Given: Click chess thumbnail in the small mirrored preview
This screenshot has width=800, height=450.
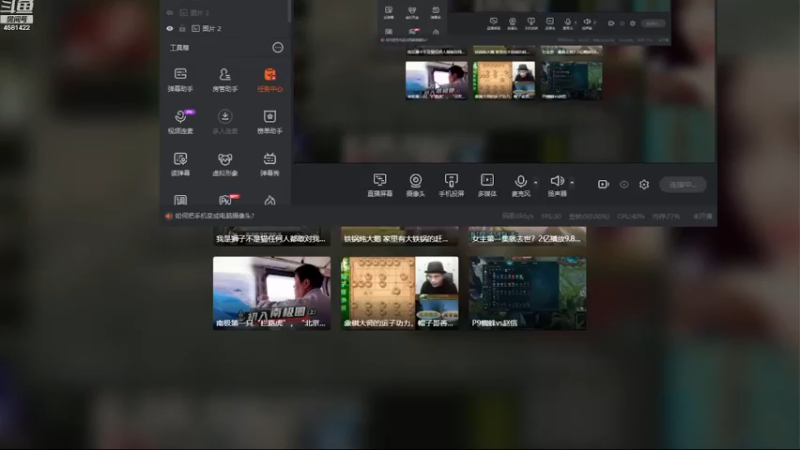Looking at the screenshot, I should tap(504, 81).
